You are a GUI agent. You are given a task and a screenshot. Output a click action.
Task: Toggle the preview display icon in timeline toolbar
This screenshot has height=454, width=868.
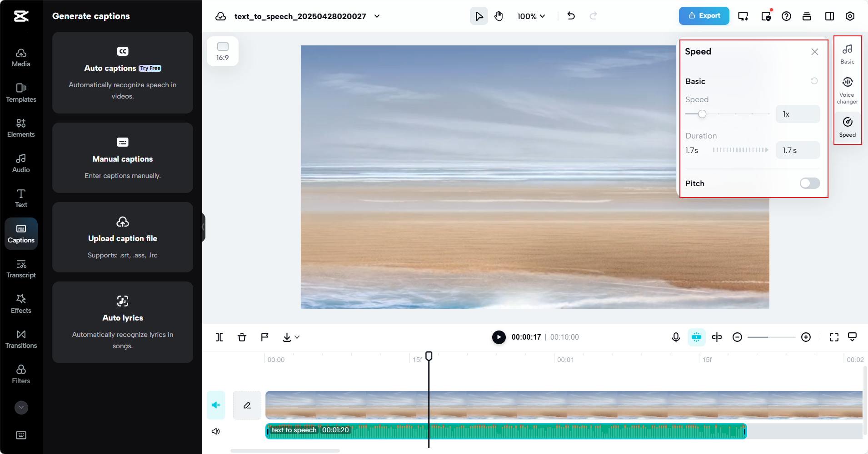pyautogui.click(x=853, y=337)
